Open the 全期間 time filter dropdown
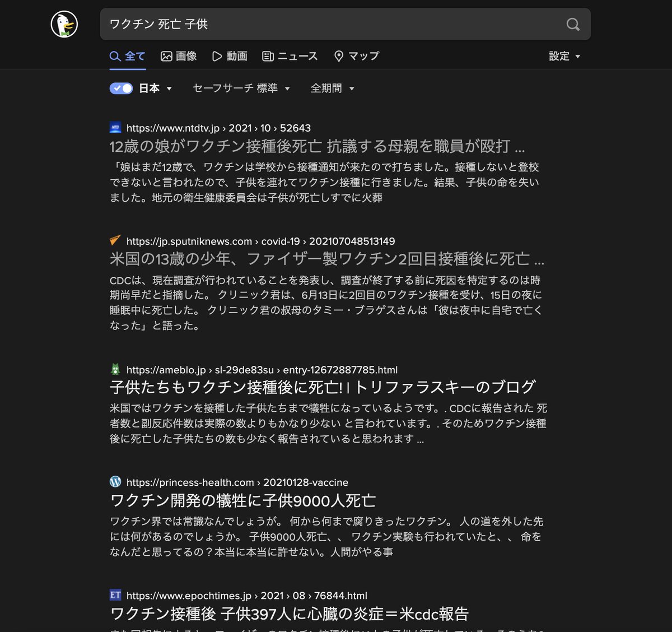 pos(333,88)
